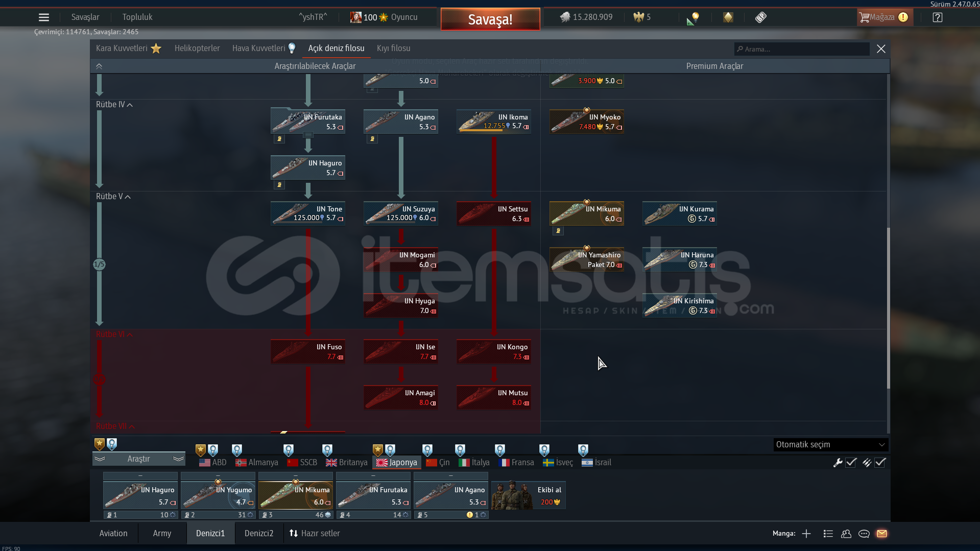The width and height of the screenshot is (980, 551).
Task: Click the Savaşa! battle button
Action: point(490,19)
